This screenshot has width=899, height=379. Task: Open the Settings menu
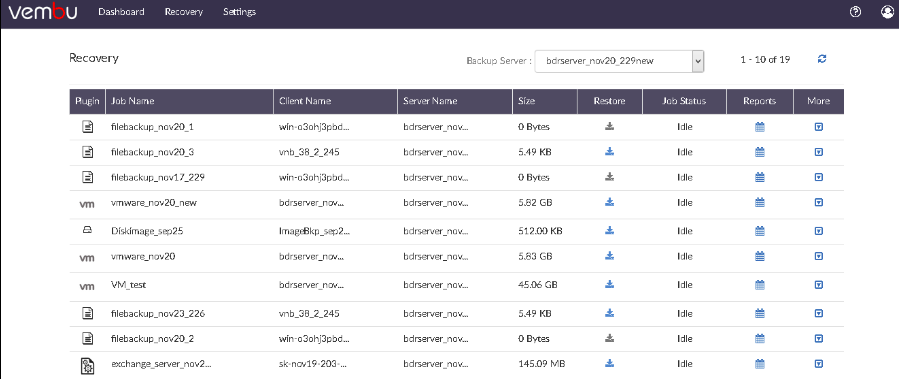click(x=239, y=12)
